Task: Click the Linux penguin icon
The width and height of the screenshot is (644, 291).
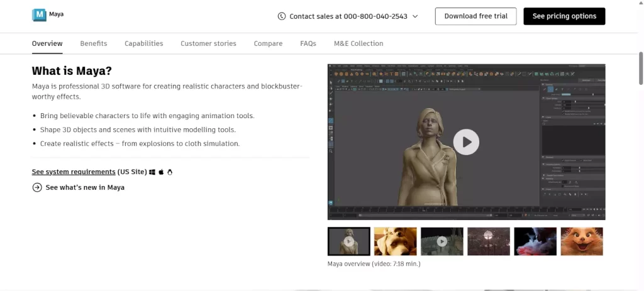Action: 170,172
